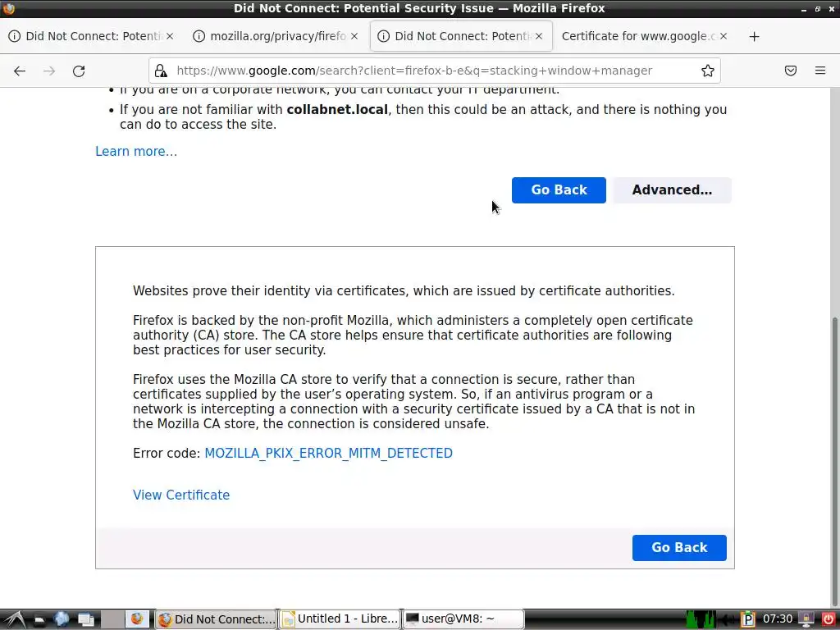The image size is (840, 630).
Task: Switch to Untitled 1 - Libre taskbar window
Action: [x=340, y=619]
